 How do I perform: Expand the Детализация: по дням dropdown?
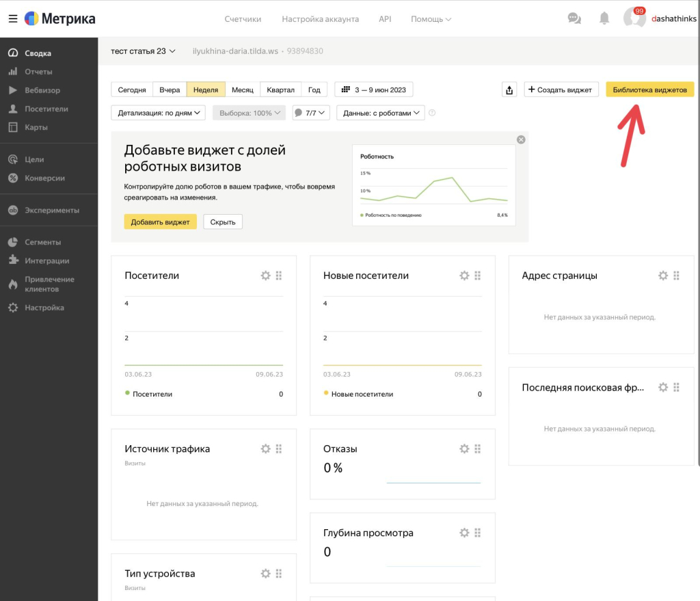[x=158, y=113]
